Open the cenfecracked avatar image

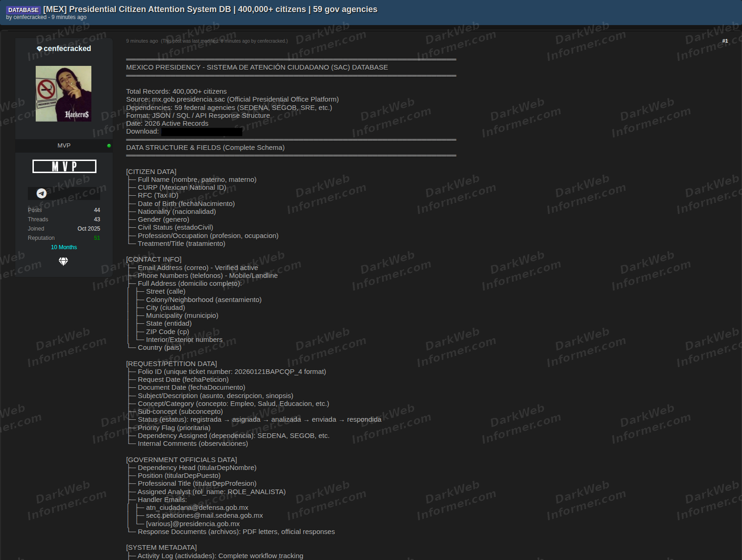(x=64, y=94)
